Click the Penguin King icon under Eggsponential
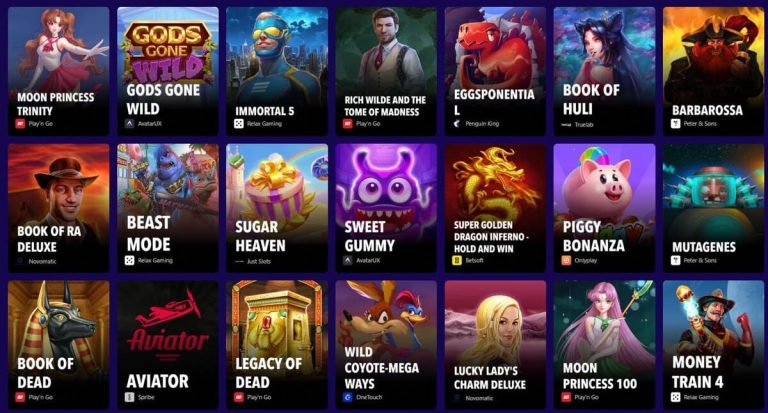 (457, 124)
